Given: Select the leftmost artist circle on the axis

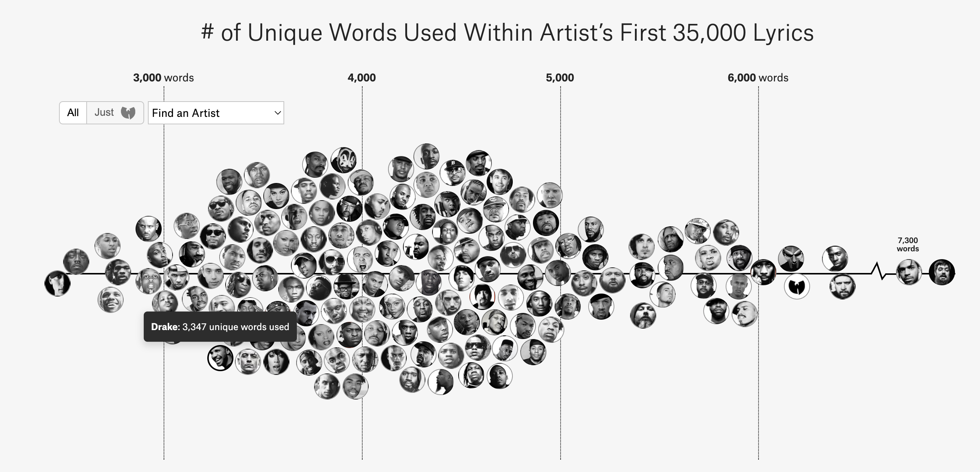Looking at the screenshot, I should 58,283.
